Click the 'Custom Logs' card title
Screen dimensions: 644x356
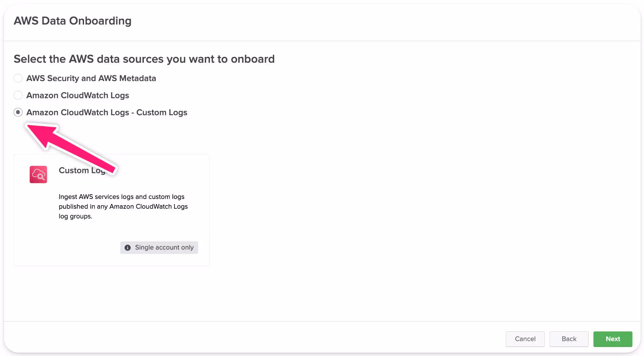pyautogui.click(x=74, y=171)
